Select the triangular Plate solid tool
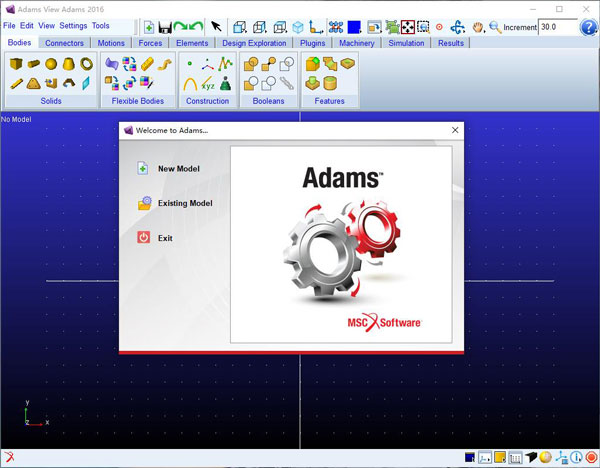 coord(34,83)
